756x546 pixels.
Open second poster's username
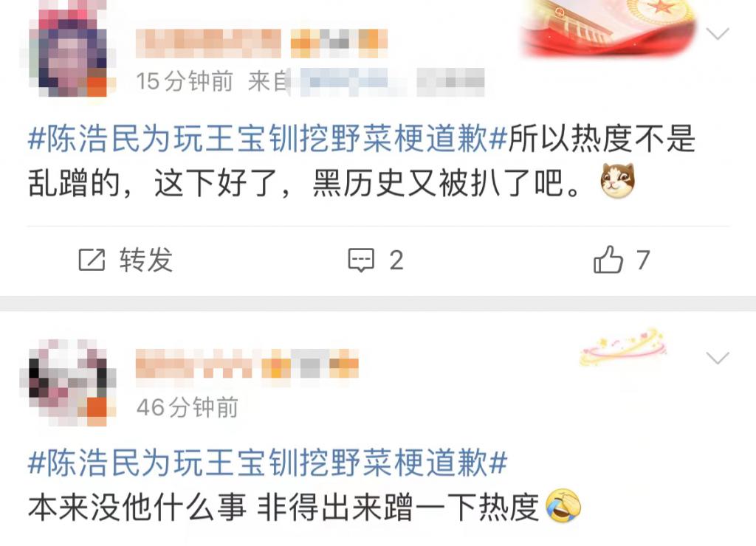click(194, 363)
